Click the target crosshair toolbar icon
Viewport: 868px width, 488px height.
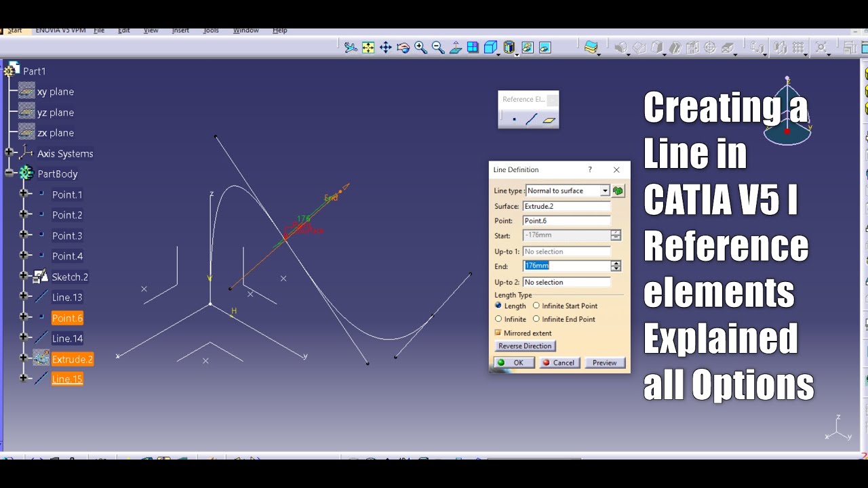pyautogui.click(x=710, y=47)
